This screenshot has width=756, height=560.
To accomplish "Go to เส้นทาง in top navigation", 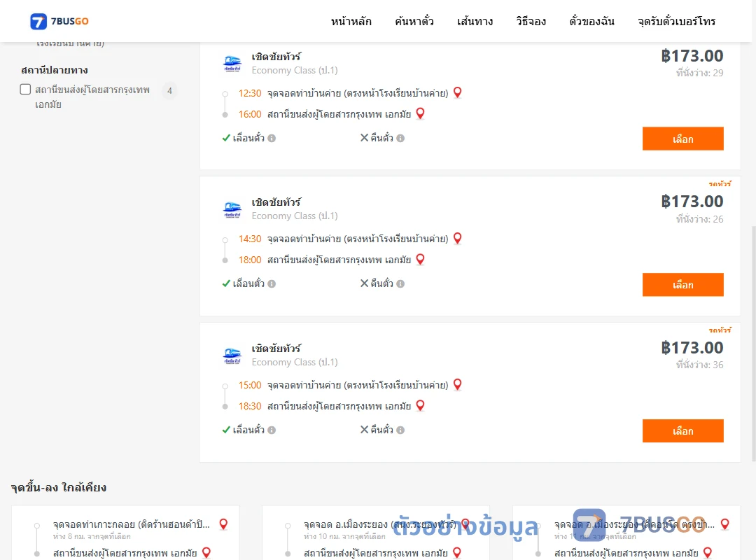I will pos(475,21).
